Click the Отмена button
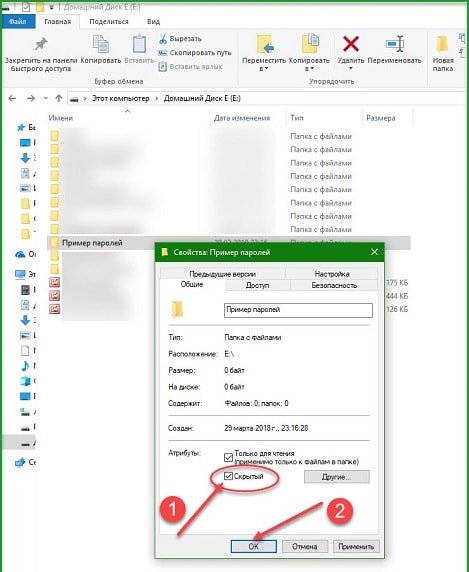 tap(305, 546)
